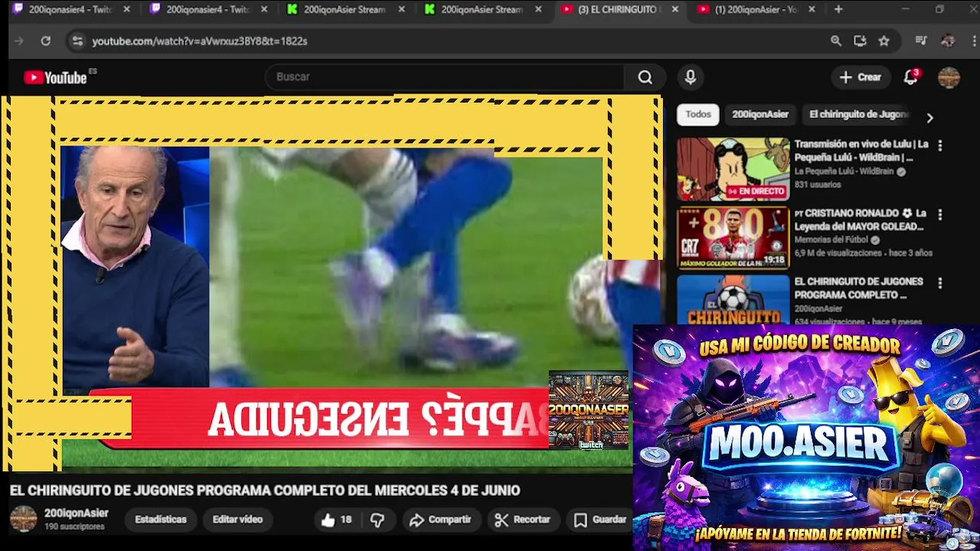Open Cristiano Ronaldo 800 goals thumbnail

click(x=733, y=238)
